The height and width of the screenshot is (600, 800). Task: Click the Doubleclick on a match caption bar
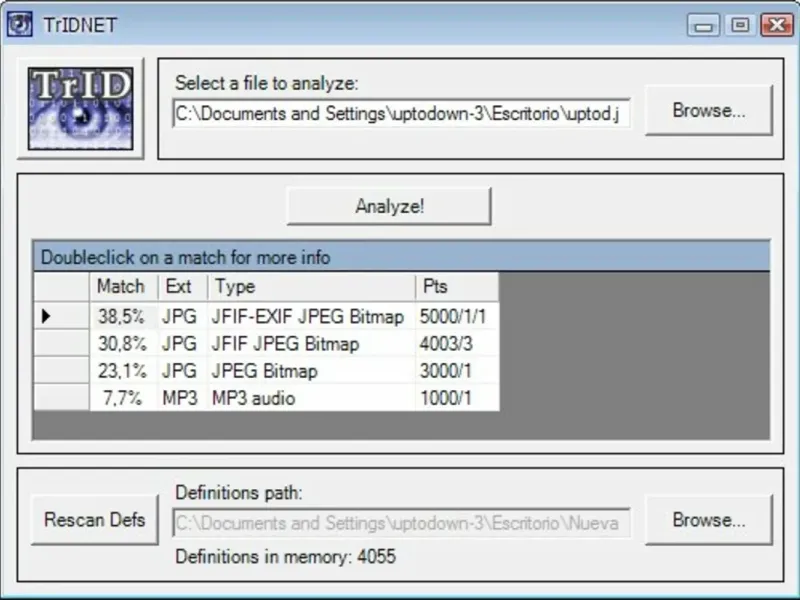coord(402,257)
